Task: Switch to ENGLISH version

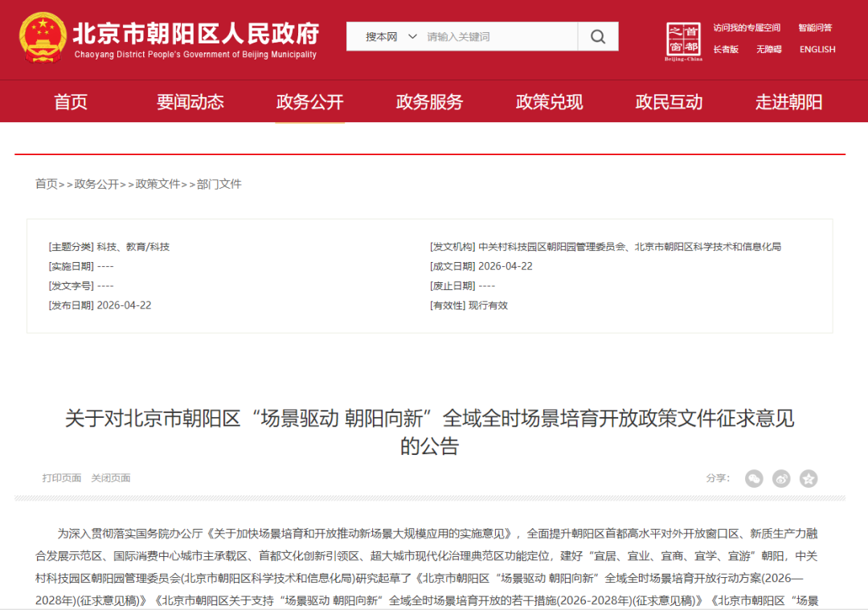Action: click(817, 49)
